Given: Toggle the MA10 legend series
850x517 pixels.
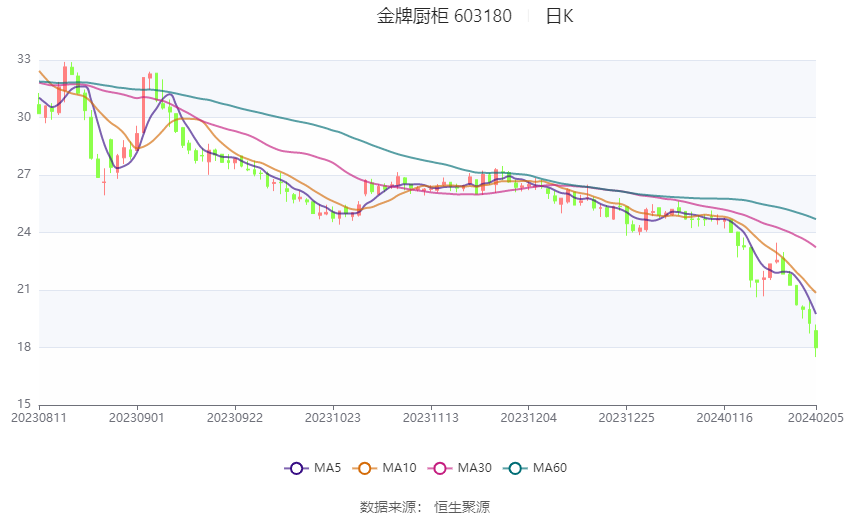Looking at the screenshot, I should 384,468.
